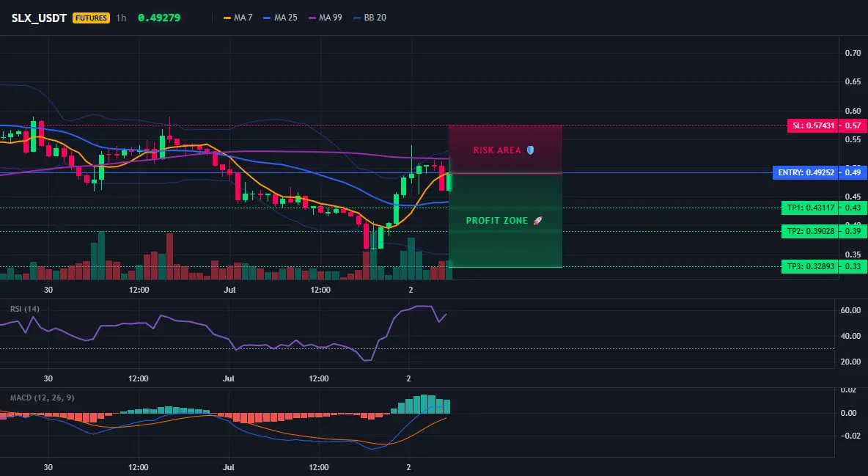This screenshot has width=868, height=476.
Task: Click 'Jul' on the MACD panel time axis
Action: 228,467
